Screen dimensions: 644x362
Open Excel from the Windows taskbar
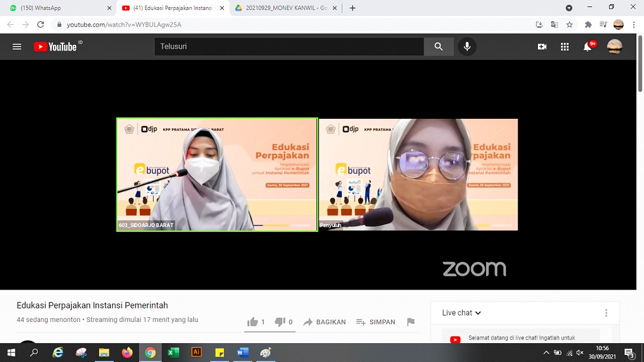coord(173,353)
